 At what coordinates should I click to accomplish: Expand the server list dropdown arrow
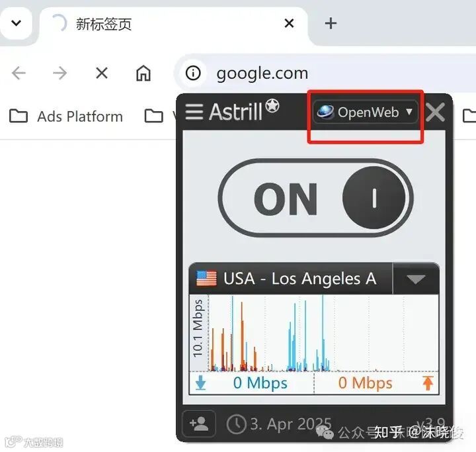[x=416, y=279]
